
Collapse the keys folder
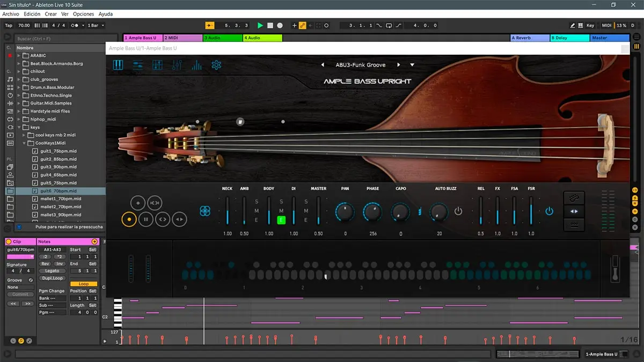tap(19, 127)
